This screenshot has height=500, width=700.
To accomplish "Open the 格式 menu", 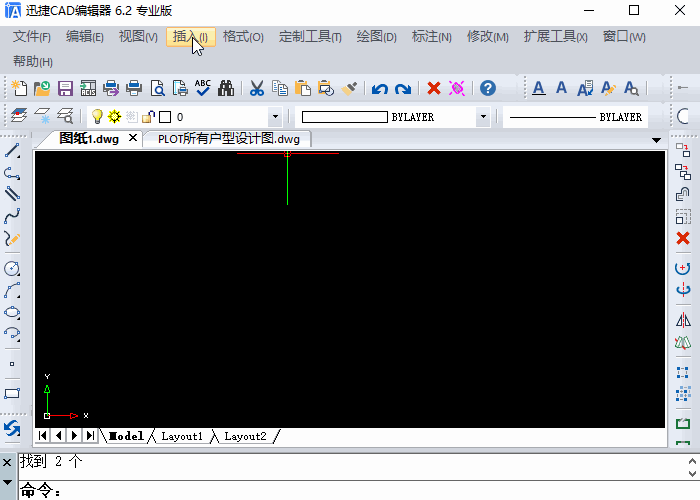I will point(243,37).
